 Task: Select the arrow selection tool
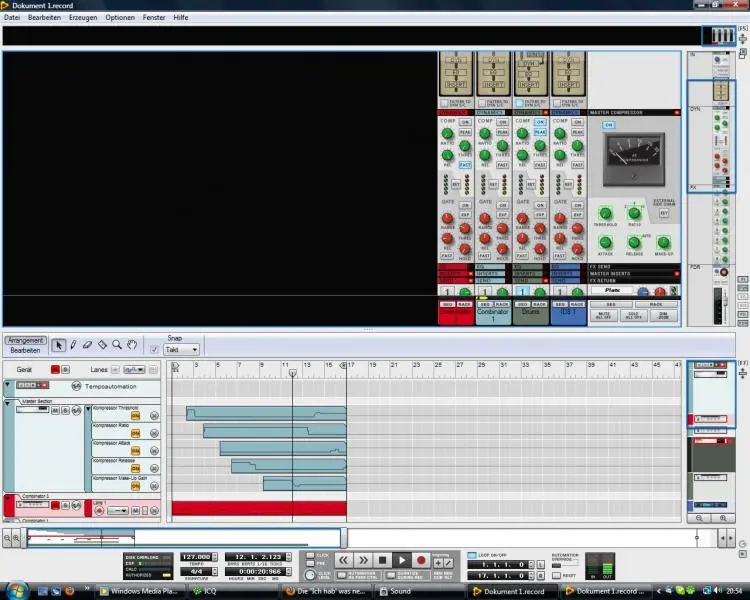pos(59,345)
